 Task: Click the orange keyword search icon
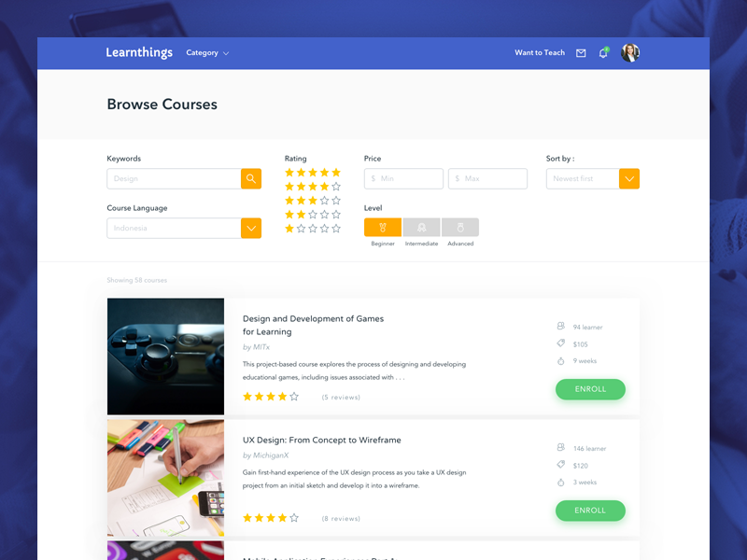pyautogui.click(x=251, y=178)
